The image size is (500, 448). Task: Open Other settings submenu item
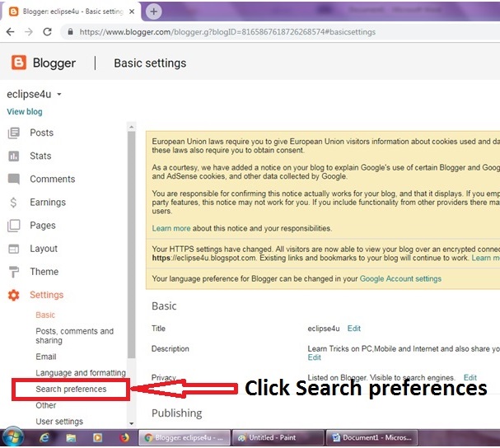click(46, 405)
